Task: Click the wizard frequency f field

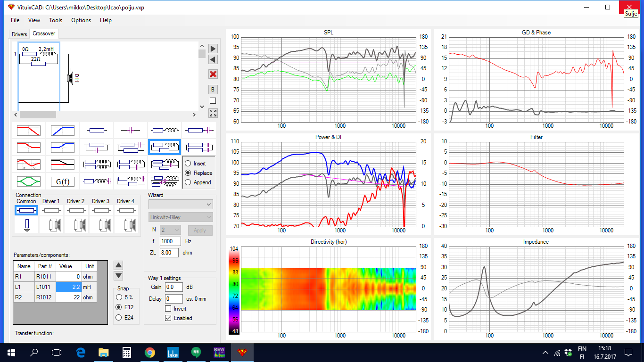Action: (170, 241)
